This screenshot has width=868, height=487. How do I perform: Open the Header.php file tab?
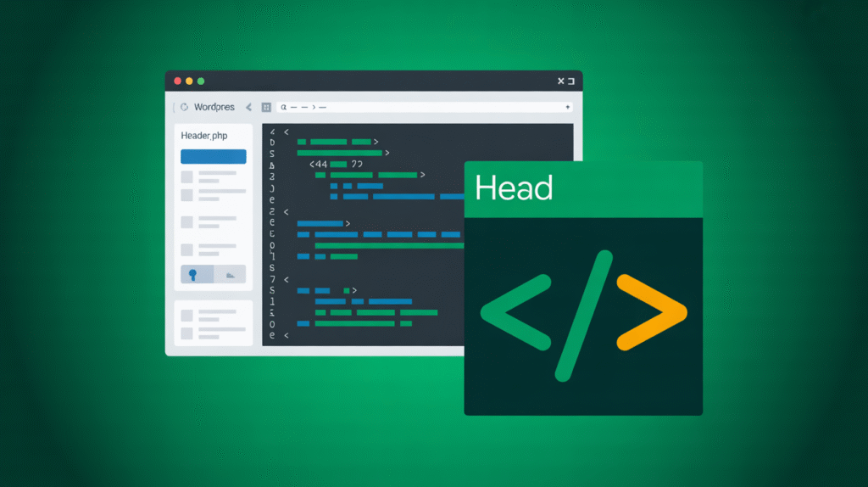click(204, 136)
